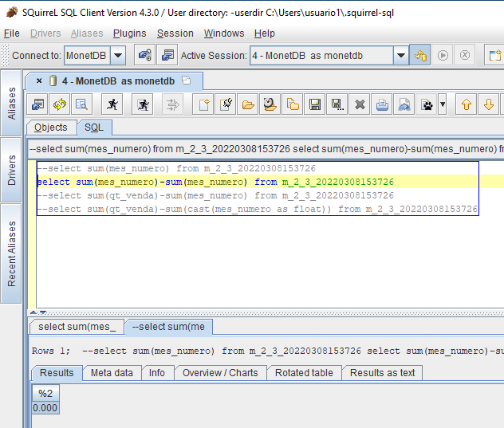Click the paw print document icon
Screen dimensions: 504x428
coord(427,104)
